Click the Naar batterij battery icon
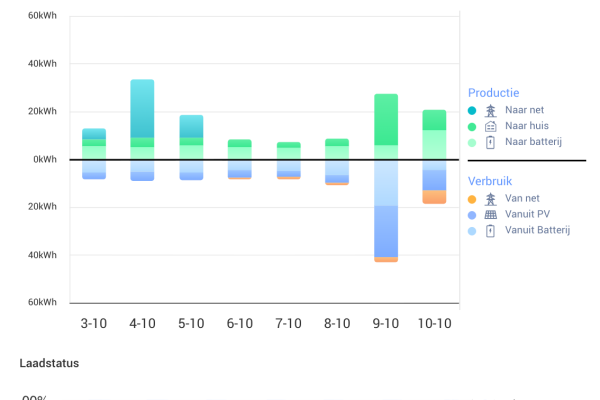 490,143
